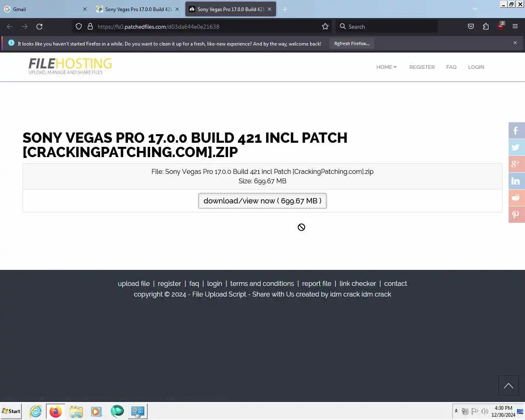
Task: Share page via Pinterest sidebar icon
Action: pyautogui.click(x=517, y=215)
